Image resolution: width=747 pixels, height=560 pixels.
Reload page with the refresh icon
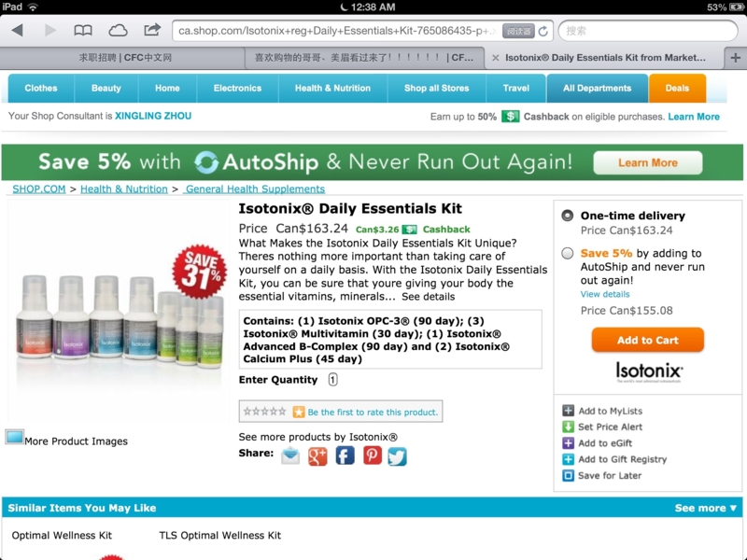pos(543,32)
